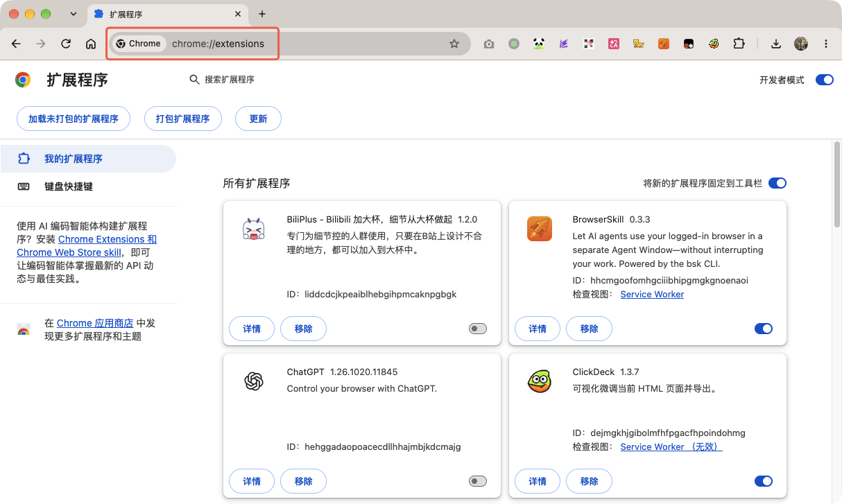Click 移除 for BiliPlus
The image size is (842, 504).
click(x=303, y=329)
